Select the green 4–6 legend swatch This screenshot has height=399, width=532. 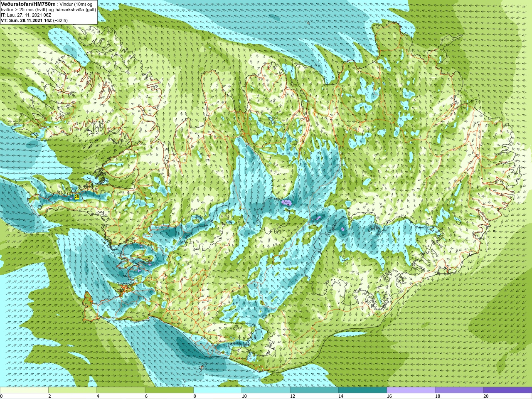tap(121, 390)
